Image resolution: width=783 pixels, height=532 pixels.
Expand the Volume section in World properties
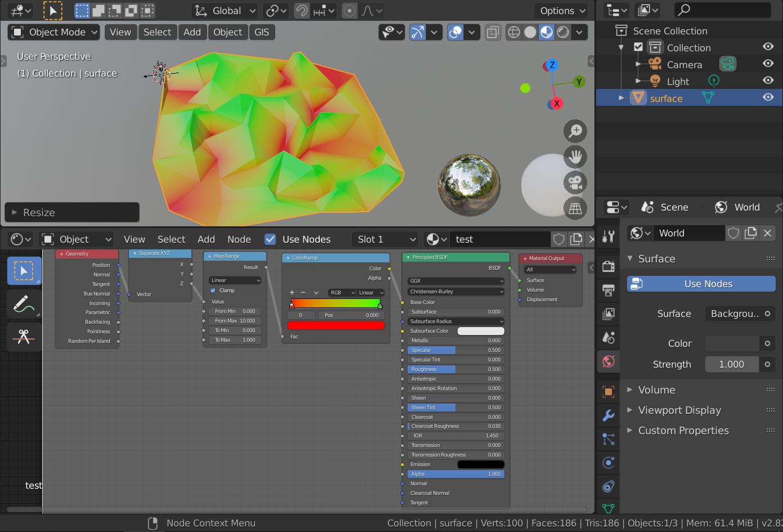[x=657, y=390]
